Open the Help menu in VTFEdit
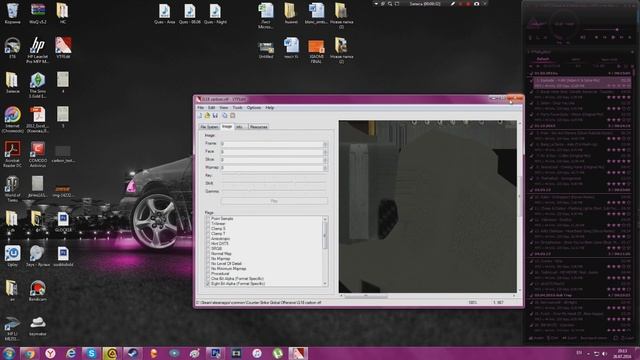Image resolution: width=640 pixels, height=360 pixels. pyautogui.click(x=269, y=108)
